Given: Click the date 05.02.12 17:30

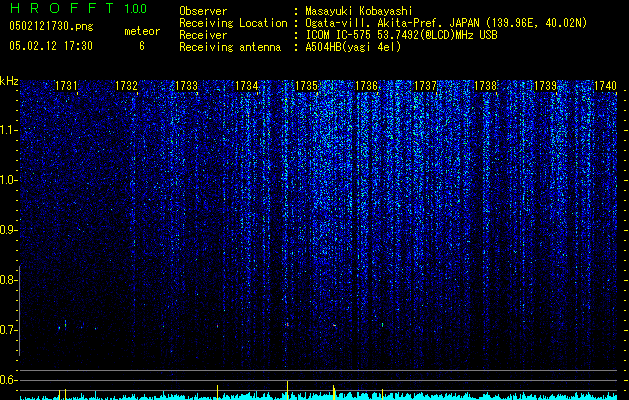Looking at the screenshot, I should tap(51, 46).
